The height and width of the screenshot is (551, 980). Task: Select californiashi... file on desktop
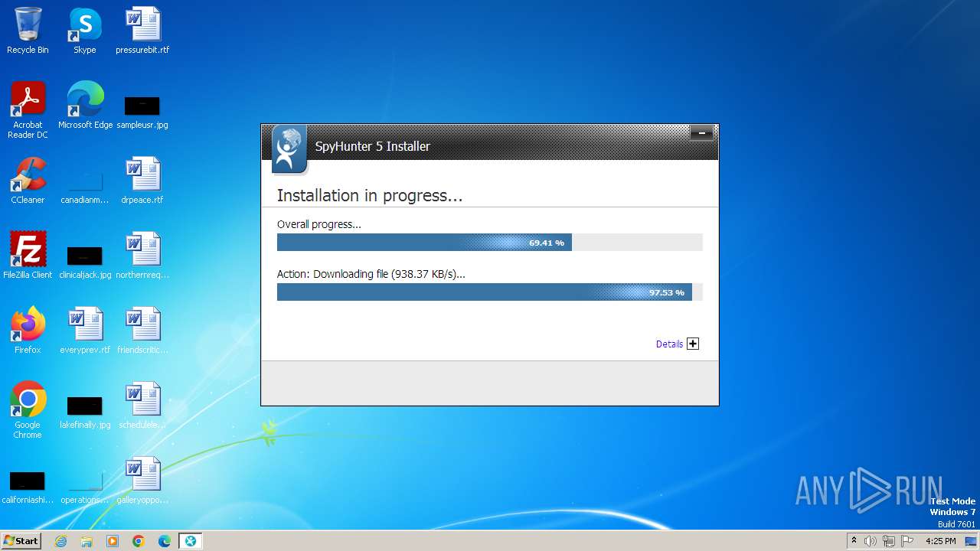point(28,486)
